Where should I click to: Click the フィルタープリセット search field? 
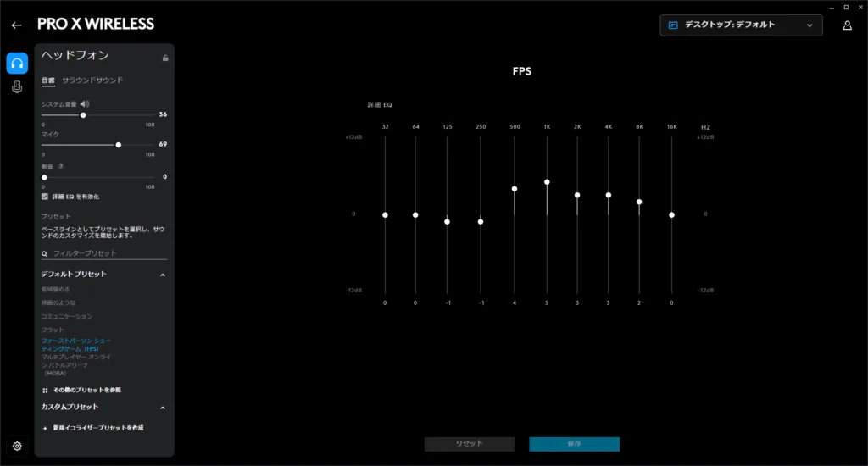tap(104, 253)
